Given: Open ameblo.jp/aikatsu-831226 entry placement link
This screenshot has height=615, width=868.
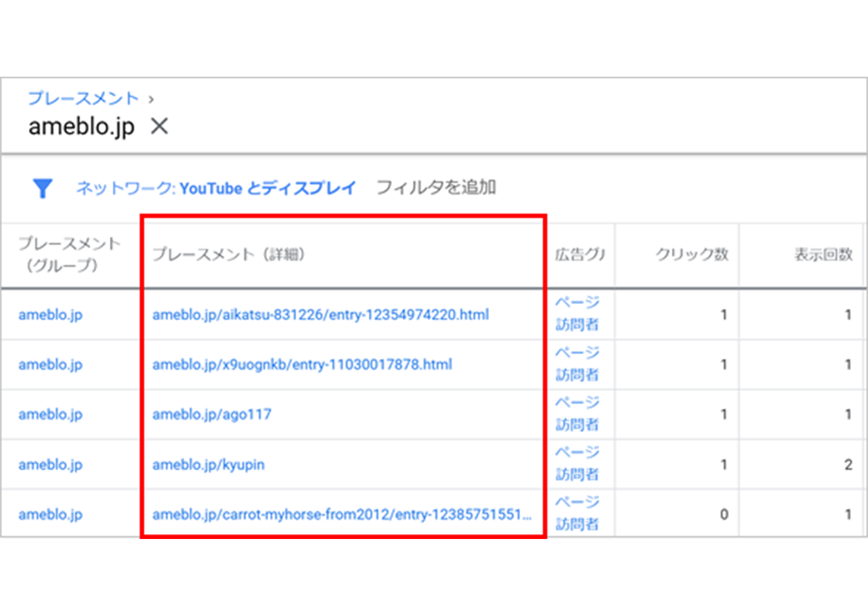Looking at the screenshot, I should pos(320,315).
